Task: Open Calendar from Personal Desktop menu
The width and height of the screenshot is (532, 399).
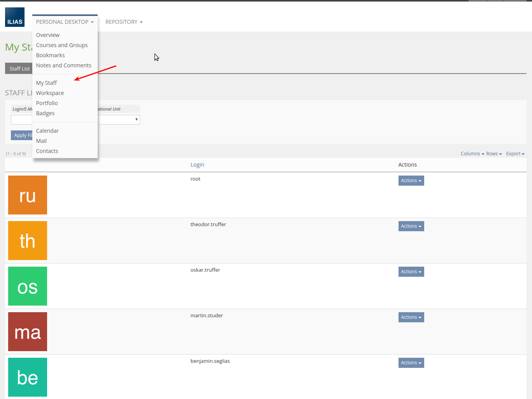Action: coord(47,131)
